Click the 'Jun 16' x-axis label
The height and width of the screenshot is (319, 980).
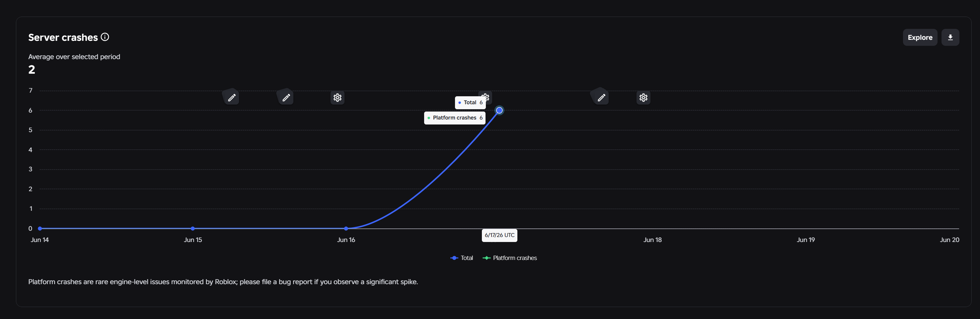(x=346, y=240)
